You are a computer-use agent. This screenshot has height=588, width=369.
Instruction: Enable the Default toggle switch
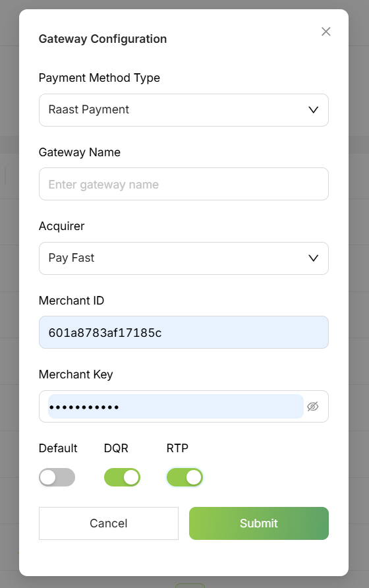[x=57, y=477]
